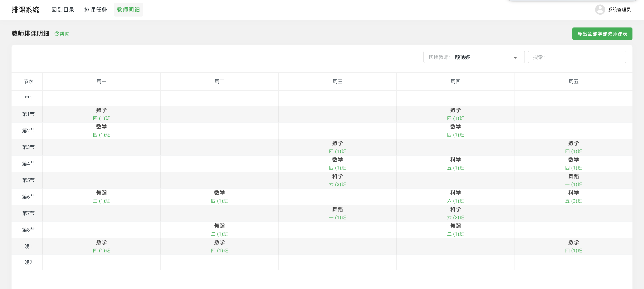Viewport: 644px width, 289px height.
Task: Open 系统管理员 user name
Action: [619, 9]
